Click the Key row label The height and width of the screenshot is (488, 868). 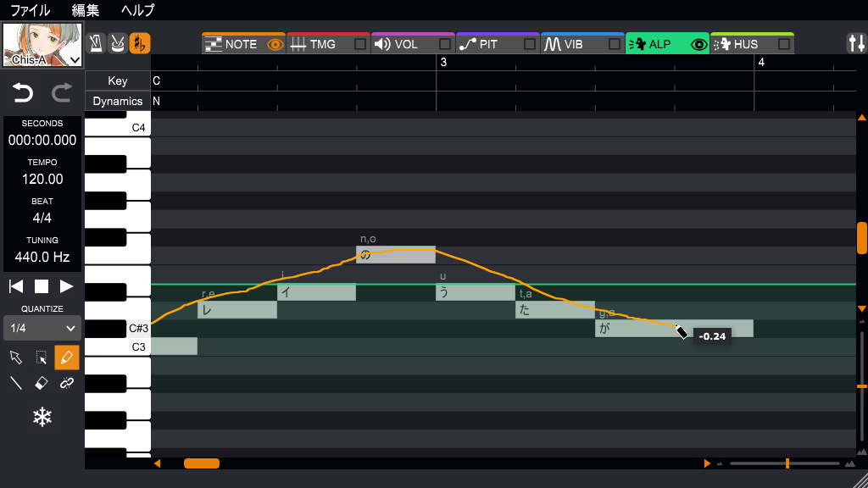(x=117, y=80)
